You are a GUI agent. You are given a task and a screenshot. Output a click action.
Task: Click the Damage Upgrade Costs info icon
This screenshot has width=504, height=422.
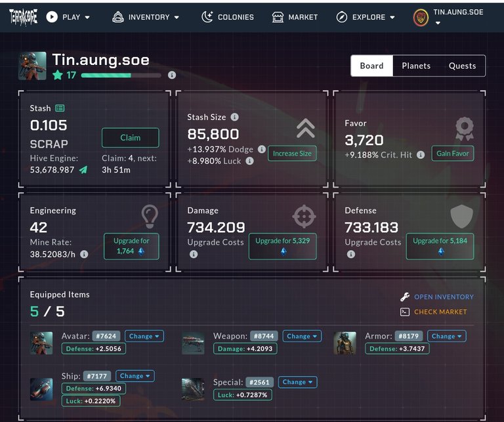click(194, 254)
